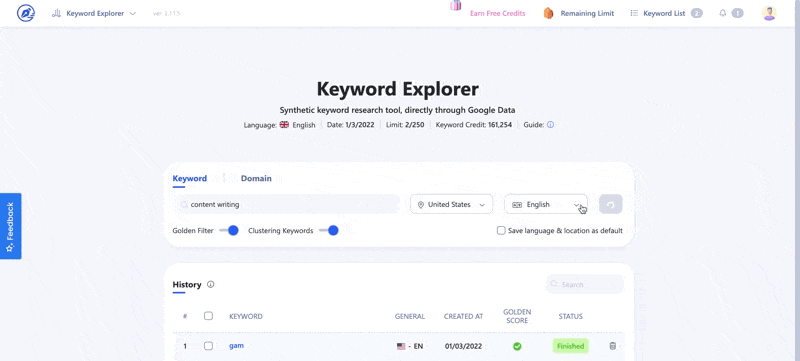
Task: Delete the gam history row
Action: click(x=613, y=346)
